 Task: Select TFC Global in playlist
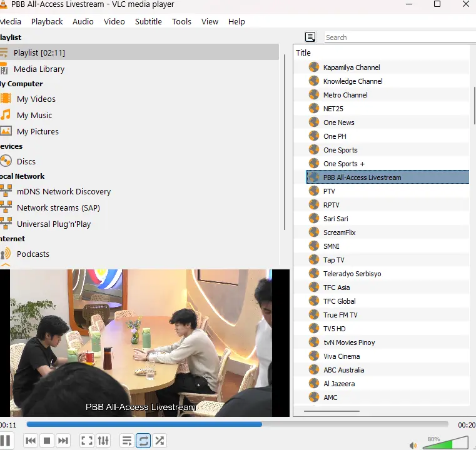[388, 301]
